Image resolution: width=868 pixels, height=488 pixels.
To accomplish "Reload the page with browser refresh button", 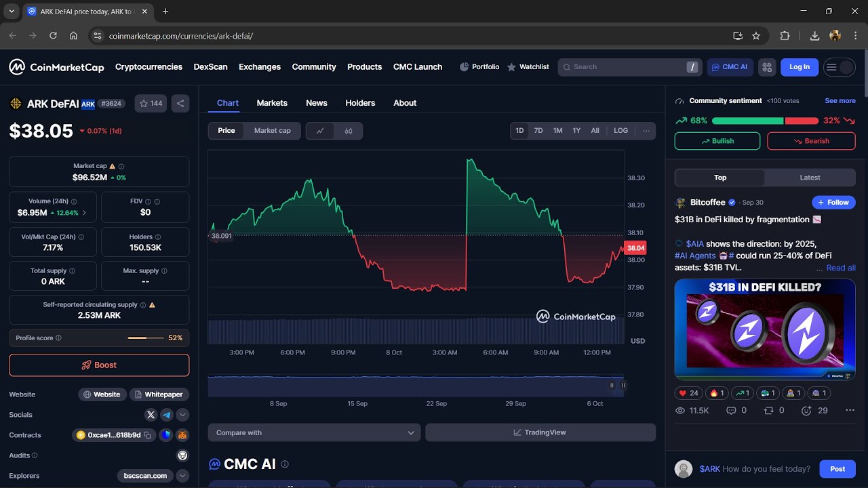I will pyautogui.click(x=53, y=36).
